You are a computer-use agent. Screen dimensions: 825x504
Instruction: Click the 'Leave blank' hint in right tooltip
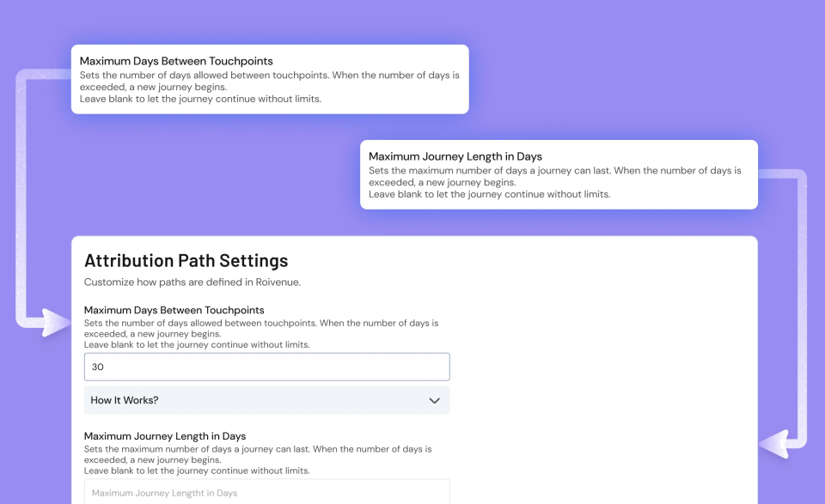coord(489,194)
